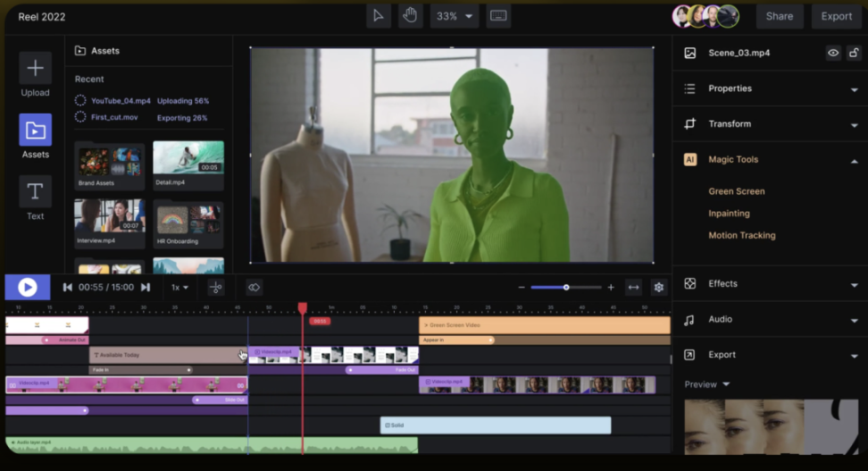Open the 1x playback speed dropdown
Viewport: 868px width, 471px height.
179,288
